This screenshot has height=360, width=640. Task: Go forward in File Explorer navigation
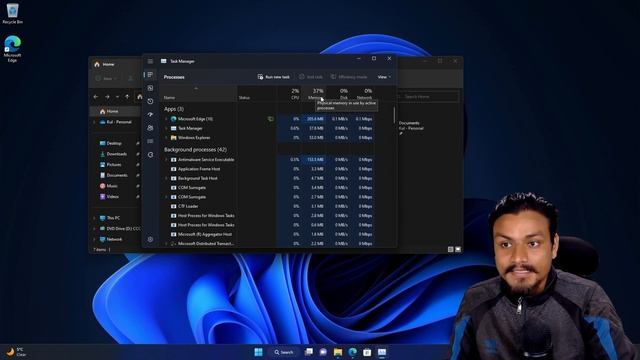107,97
